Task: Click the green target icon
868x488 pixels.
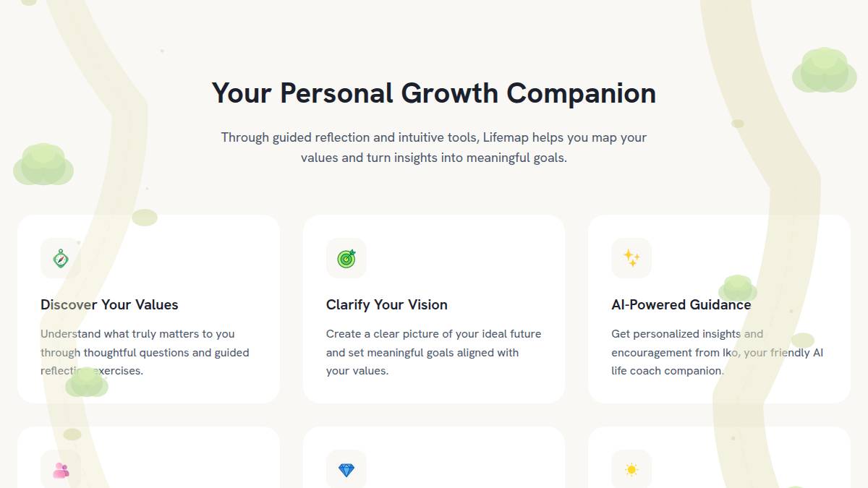Action: pos(346,258)
